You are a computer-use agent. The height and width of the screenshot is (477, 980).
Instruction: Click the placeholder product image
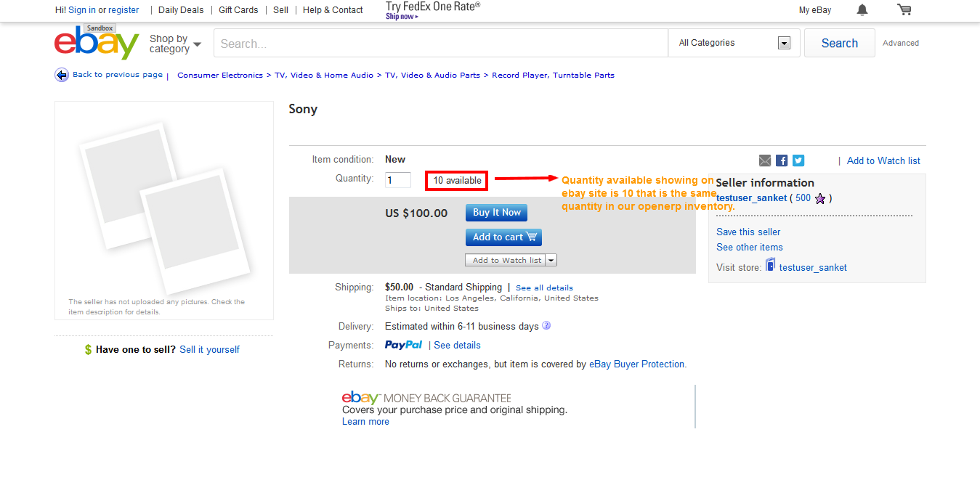pos(164,210)
